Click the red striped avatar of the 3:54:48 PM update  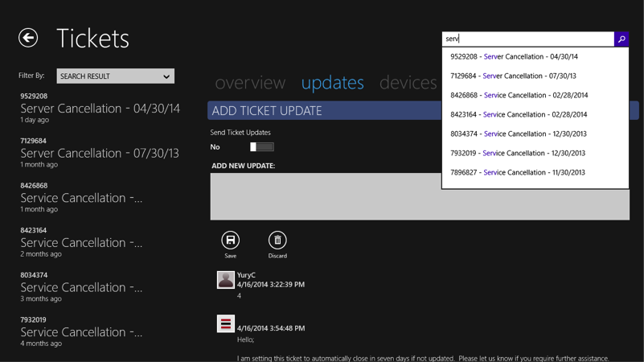coord(225,323)
